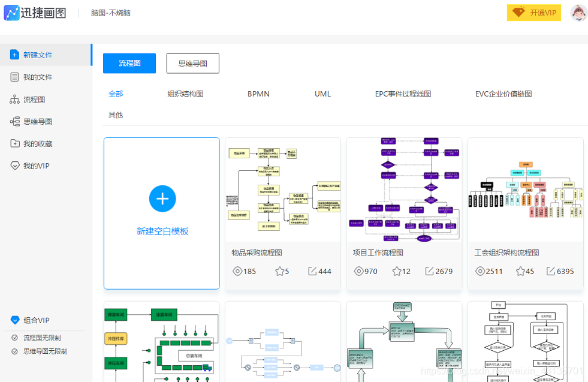Click the 开通VIP button
Image resolution: width=588 pixels, height=382 pixels.
[533, 12]
